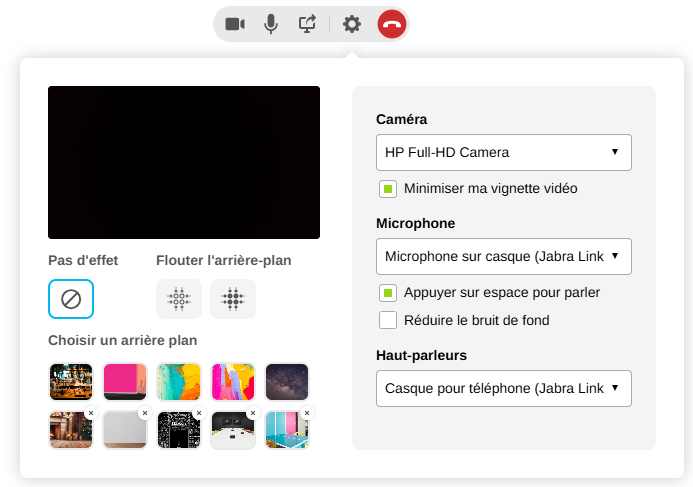Turn off the camera using the video icon
This screenshot has width=693, height=487.
(235, 24)
